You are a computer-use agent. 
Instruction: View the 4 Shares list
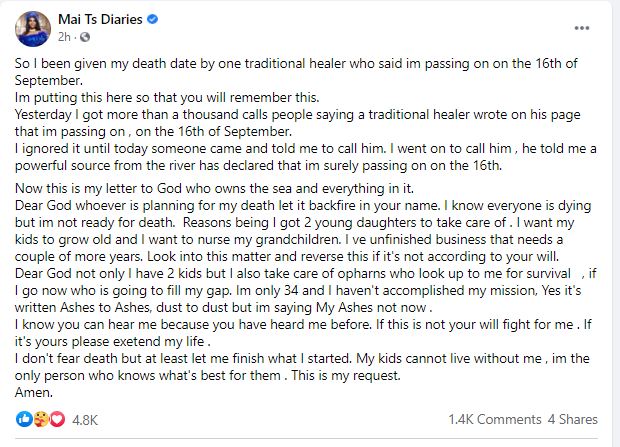(x=573, y=419)
